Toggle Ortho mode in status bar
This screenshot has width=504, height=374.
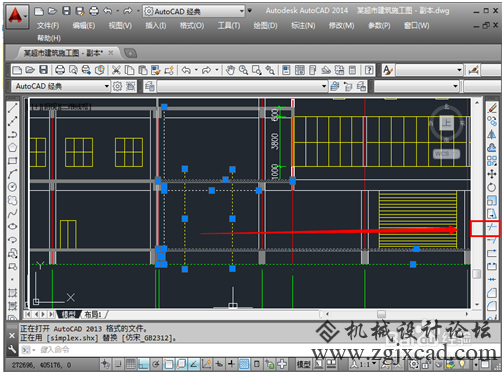click(143, 364)
